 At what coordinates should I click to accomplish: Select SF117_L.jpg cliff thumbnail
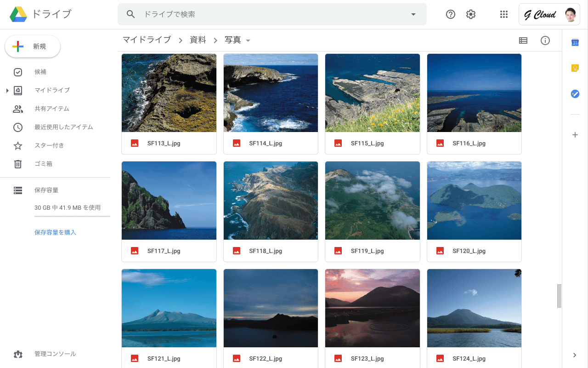(169, 201)
